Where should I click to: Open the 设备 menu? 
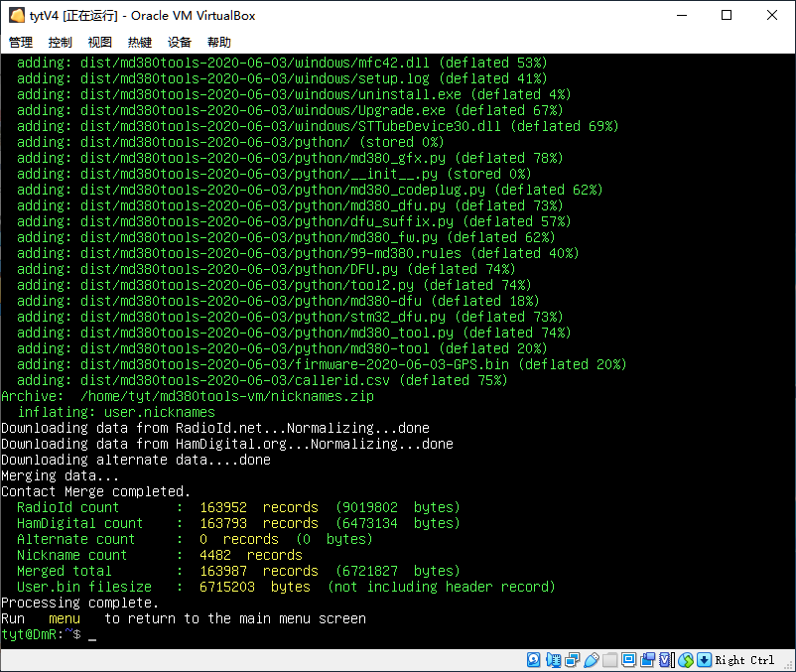click(180, 43)
